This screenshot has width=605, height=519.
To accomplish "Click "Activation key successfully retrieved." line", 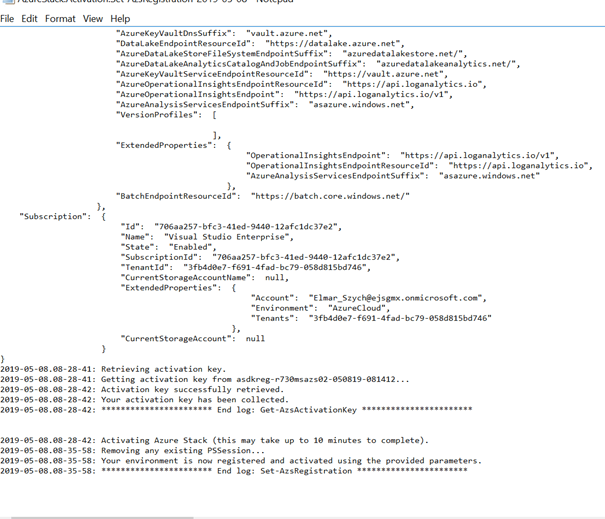I will [142, 389].
